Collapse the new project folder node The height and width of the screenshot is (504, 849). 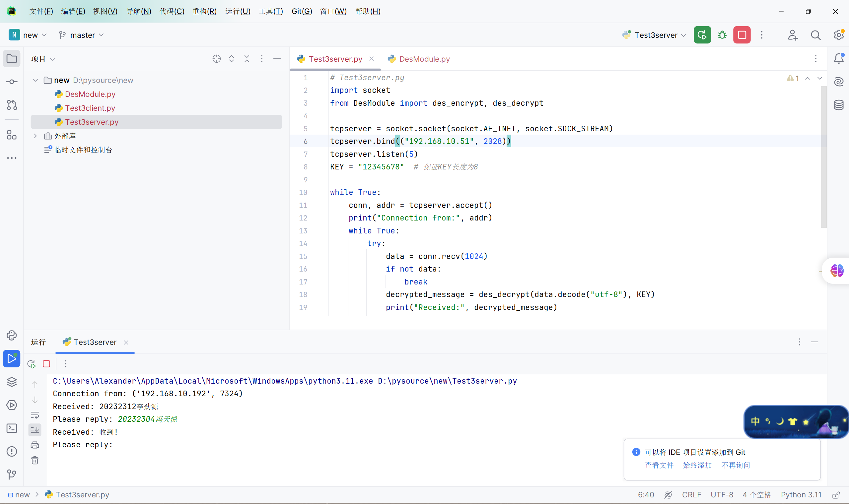pyautogui.click(x=35, y=80)
